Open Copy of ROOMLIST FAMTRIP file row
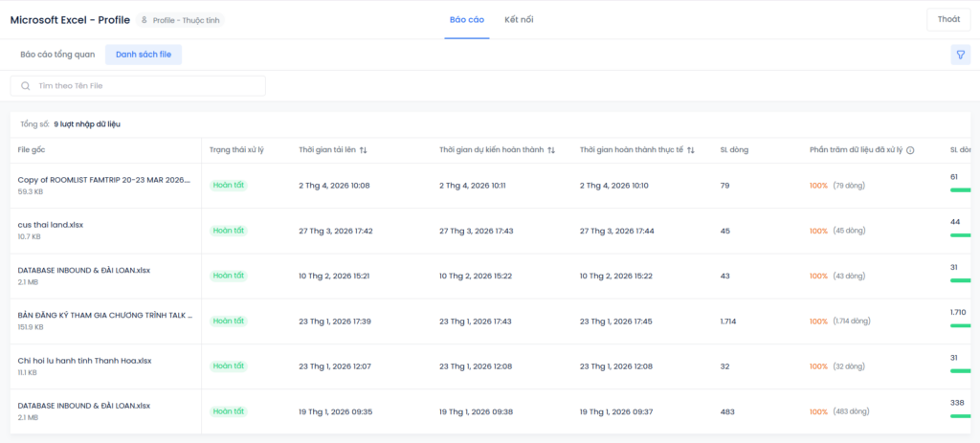Screen dimensions: 980x443 (103, 179)
